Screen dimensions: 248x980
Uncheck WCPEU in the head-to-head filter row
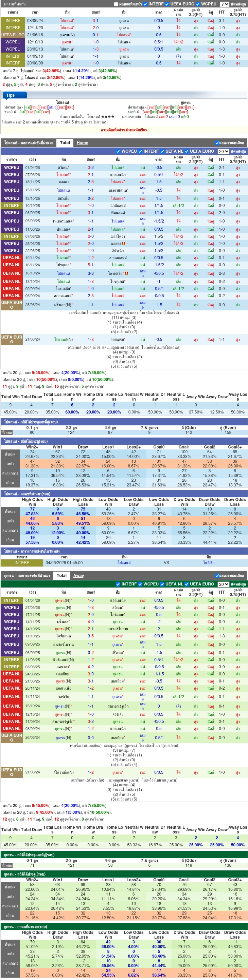pyautogui.click(x=198, y=4)
